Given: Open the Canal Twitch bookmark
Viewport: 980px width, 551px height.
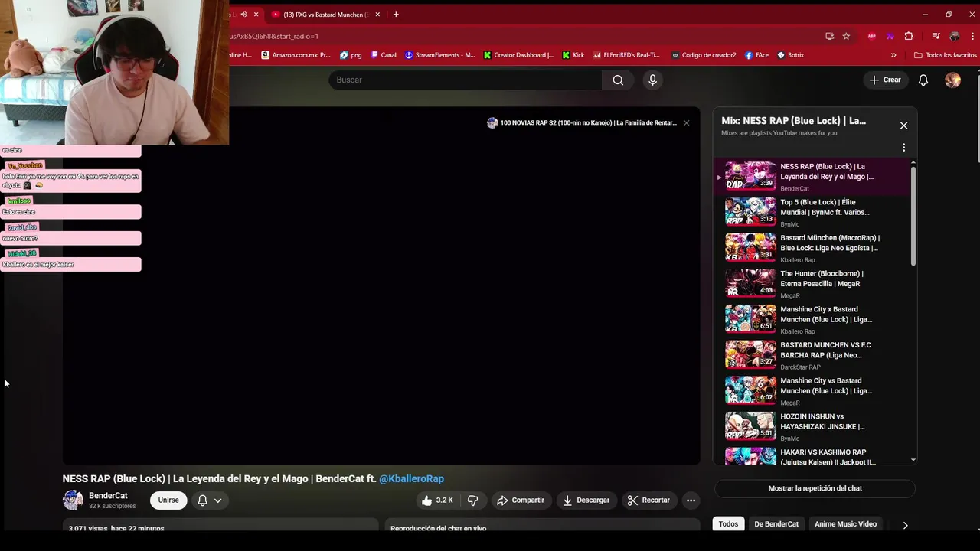Looking at the screenshot, I should tap(384, 55).
